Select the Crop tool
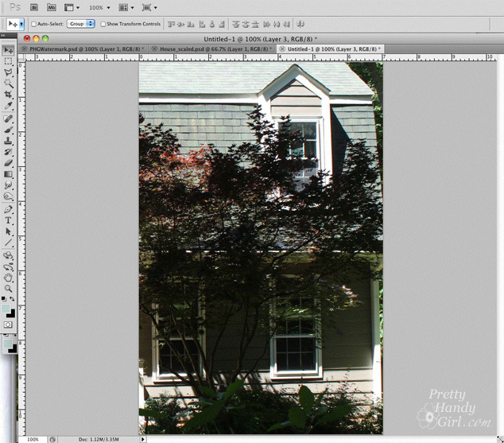Image resolution: width=504 pixels, height=443 pixels. pos(8,95)
